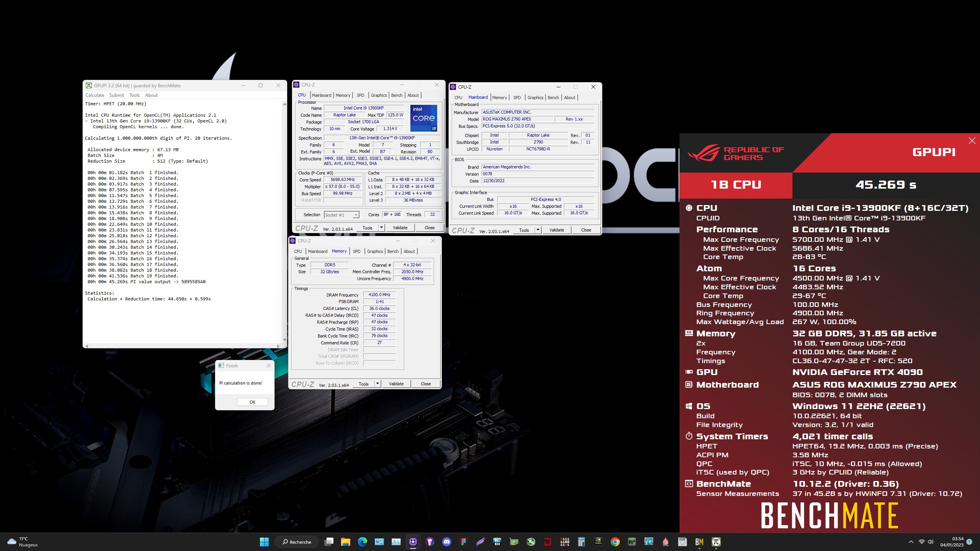Click the Recherche taskbar search box
980x551 pixels.
click(297, 542)
